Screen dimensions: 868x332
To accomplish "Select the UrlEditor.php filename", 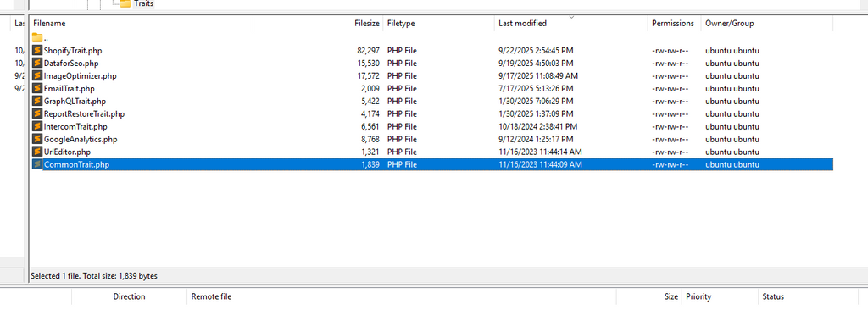I will click(67, 152).
